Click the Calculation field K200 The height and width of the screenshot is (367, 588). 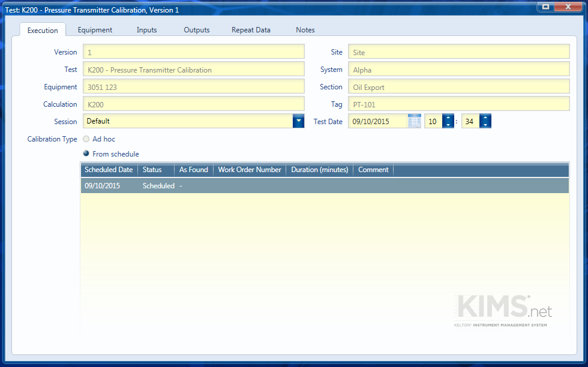click(193, 104)
